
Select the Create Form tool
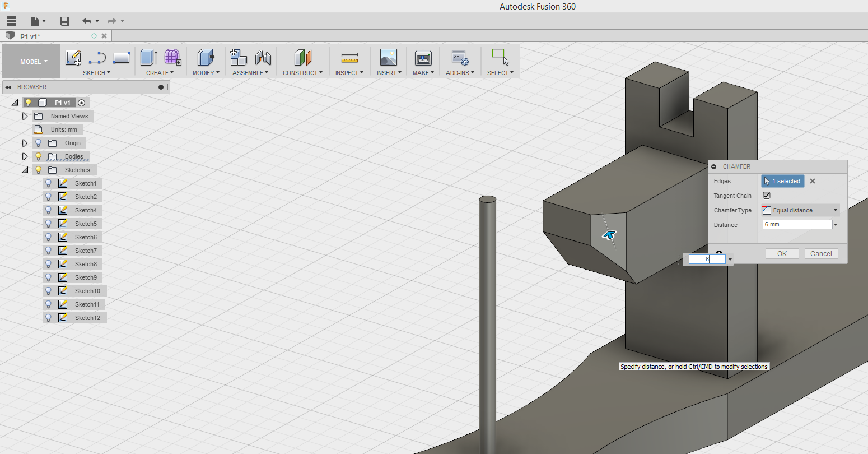(172, 58)
